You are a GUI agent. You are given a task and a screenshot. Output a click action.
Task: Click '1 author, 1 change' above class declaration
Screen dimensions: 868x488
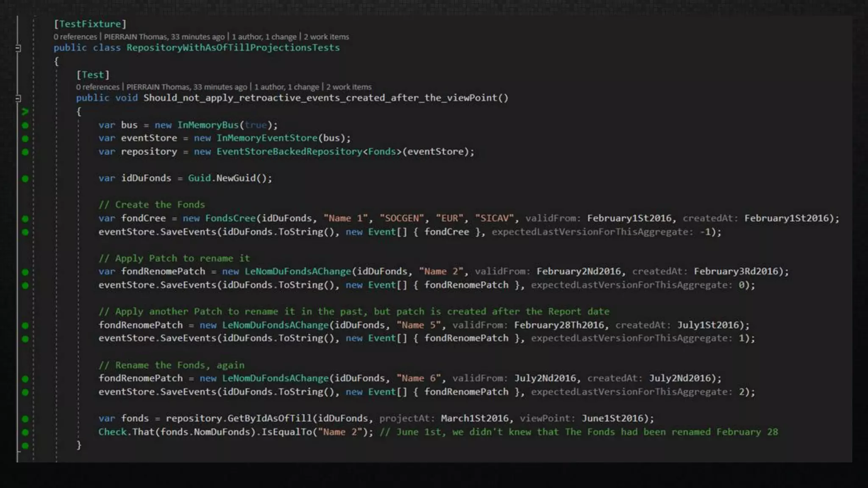(x=264, y=37)
